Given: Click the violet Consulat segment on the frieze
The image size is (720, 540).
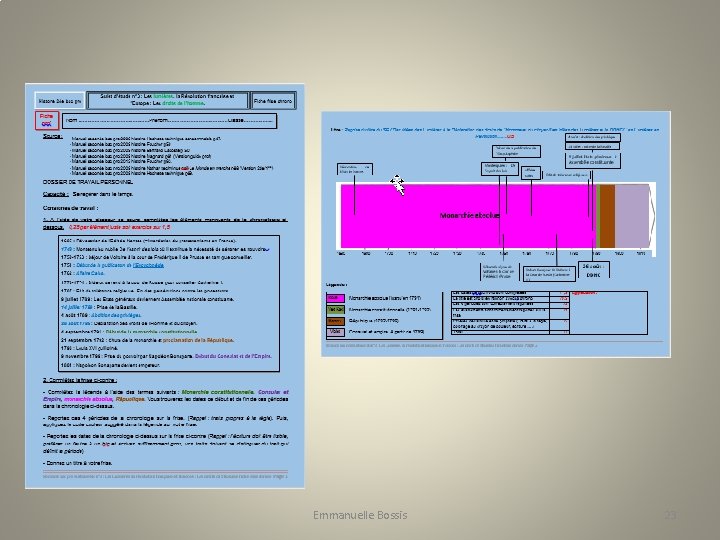Looking at the screenshot, I should [631, 216].
